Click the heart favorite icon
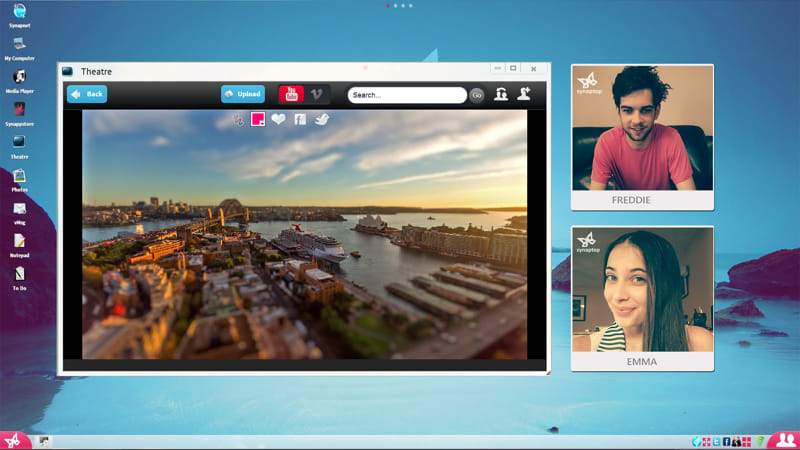The width and height of the screenshot is (800, 450). (279, 119)
